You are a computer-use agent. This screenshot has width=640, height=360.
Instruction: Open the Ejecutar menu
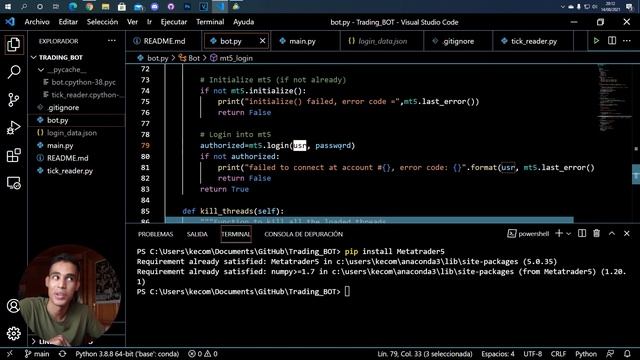click(x=174, y=22)
